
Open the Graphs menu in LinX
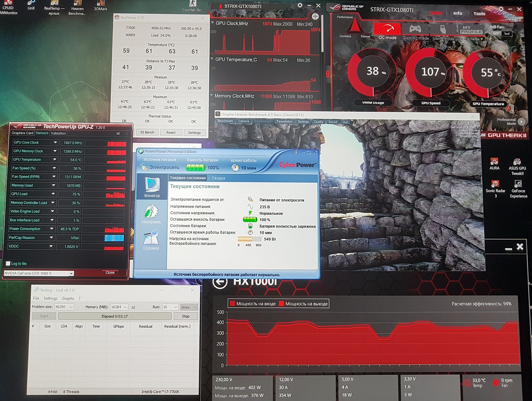click(68, 299)
